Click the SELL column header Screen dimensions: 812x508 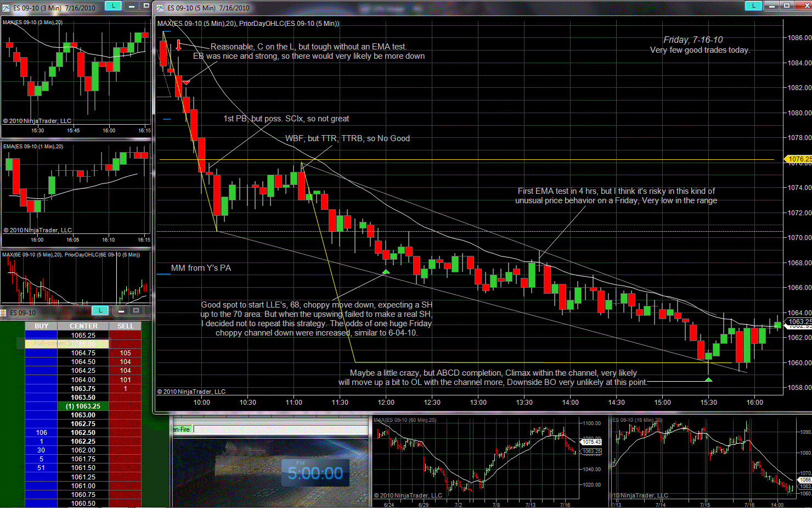125,326
